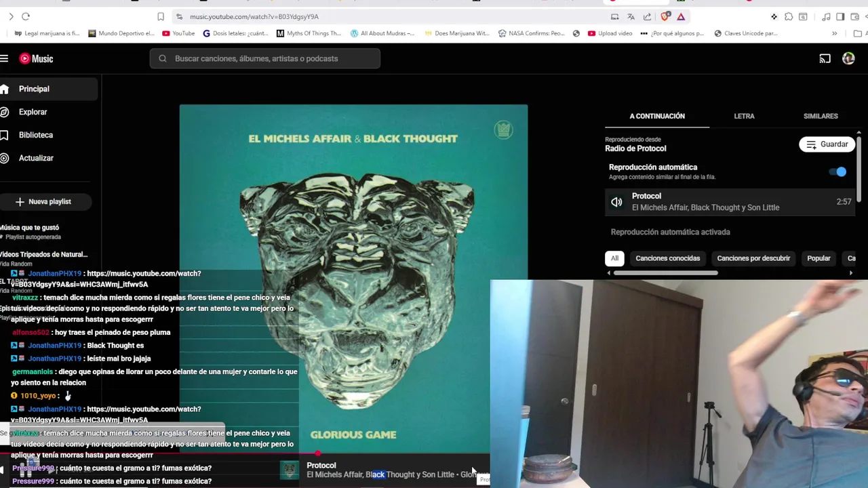Viewport: 868px width, 488px height.
Task: Toggle the browser sidebar panel icon
Action: click(840, 16)
